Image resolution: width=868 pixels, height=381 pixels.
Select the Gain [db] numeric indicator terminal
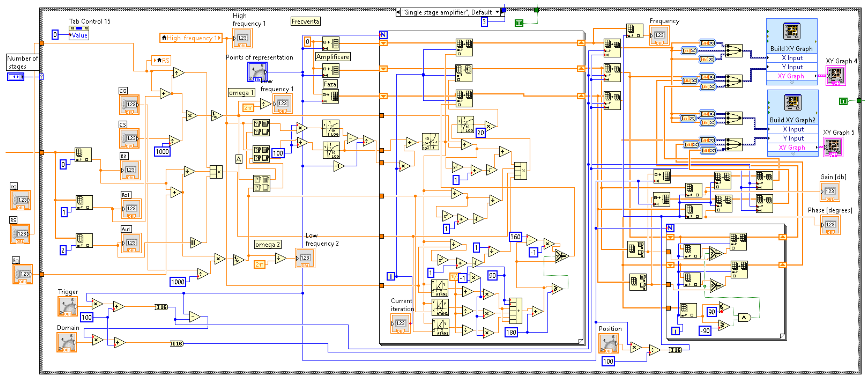(x=830, y=191)
